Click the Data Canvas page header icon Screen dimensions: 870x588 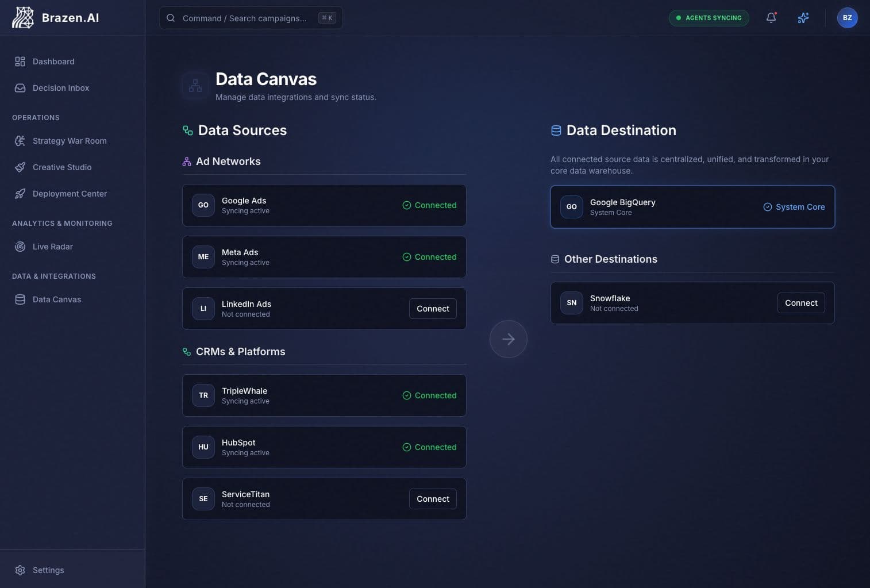(195, 86)
